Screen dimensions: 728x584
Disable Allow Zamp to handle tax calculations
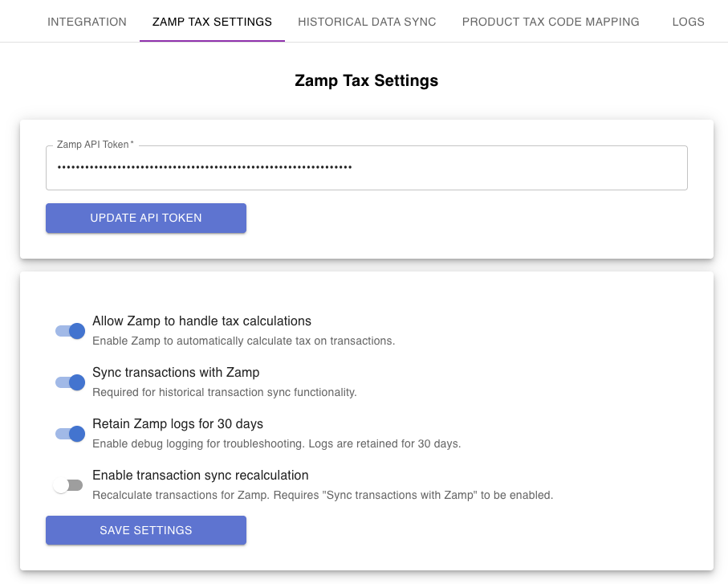(x=70, y=331)
